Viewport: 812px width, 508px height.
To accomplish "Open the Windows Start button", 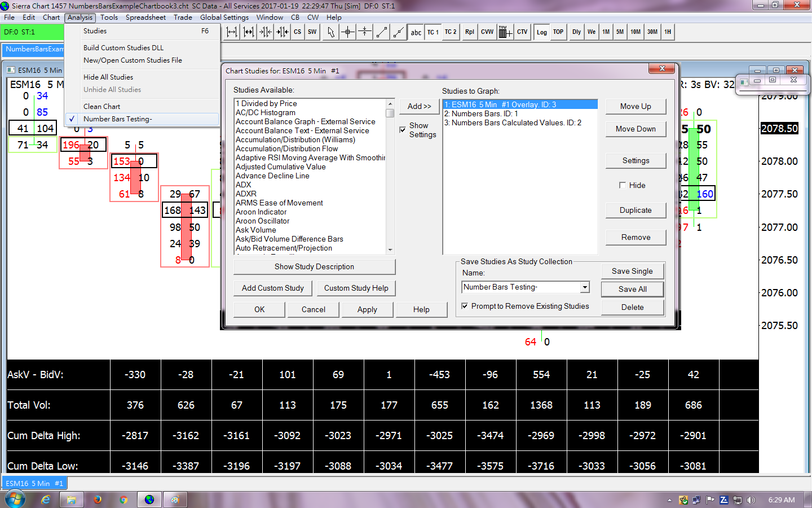I will (x=15, y=500).
